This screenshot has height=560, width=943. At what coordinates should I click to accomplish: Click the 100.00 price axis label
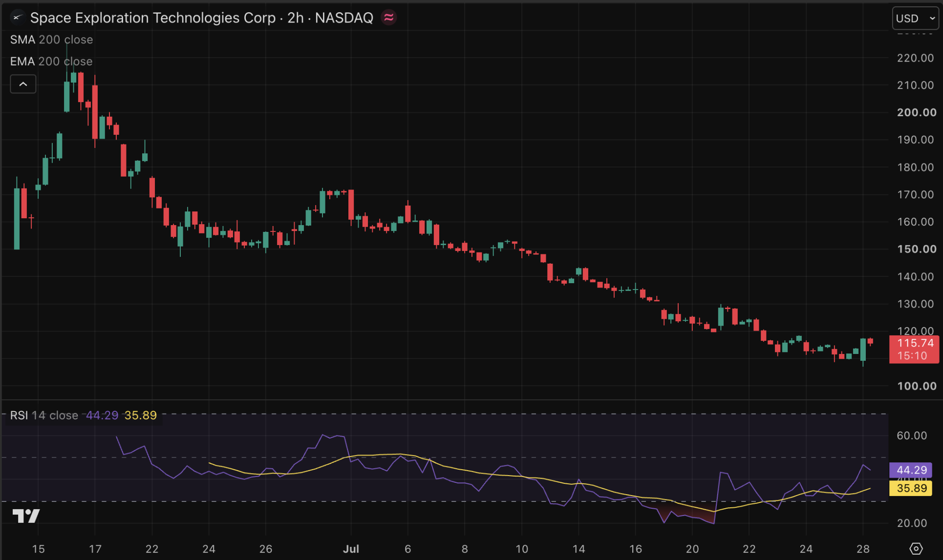click(x=917, y=386)
